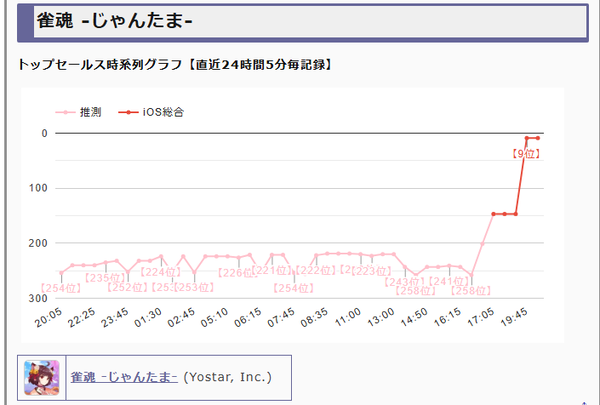Click the 【224位】 data label
This screenshot has height=405, width=600.
click(x=160, y=272)
